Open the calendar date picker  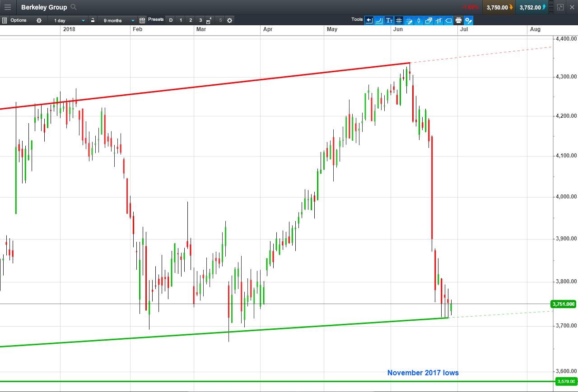(x=142, y=20)
